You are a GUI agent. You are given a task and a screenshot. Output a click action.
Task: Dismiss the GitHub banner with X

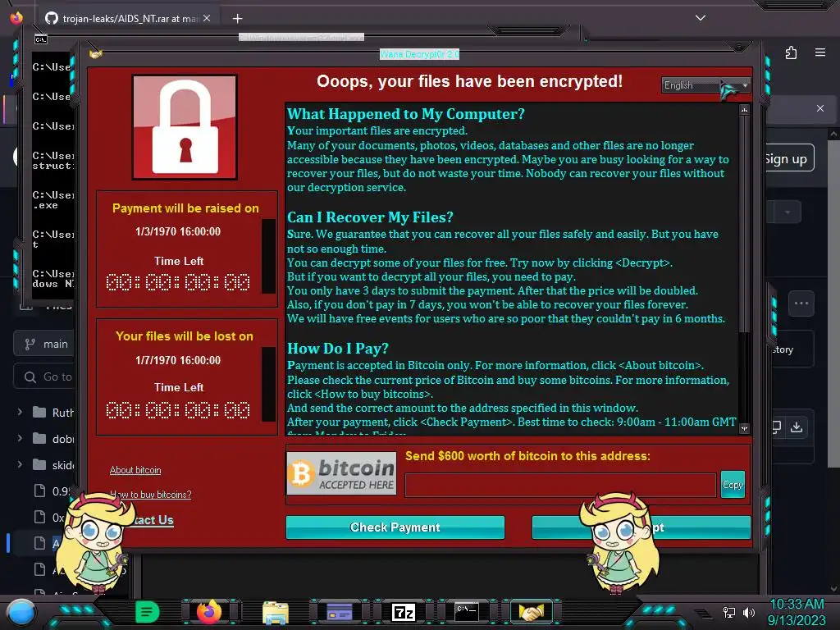coord(820,108)
